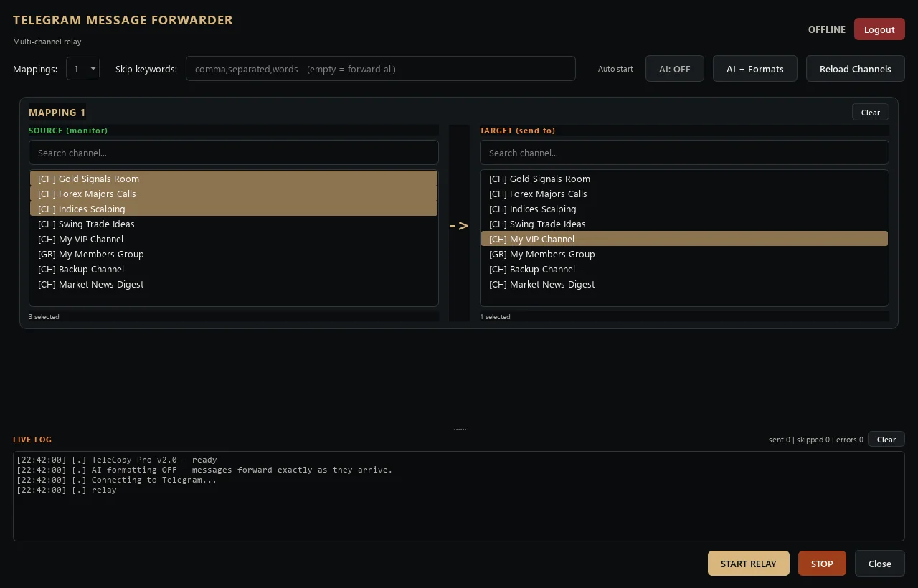Click the OFFLINE status text
The width and height of the screenshot is (918, 588).
tap(826, 29)
